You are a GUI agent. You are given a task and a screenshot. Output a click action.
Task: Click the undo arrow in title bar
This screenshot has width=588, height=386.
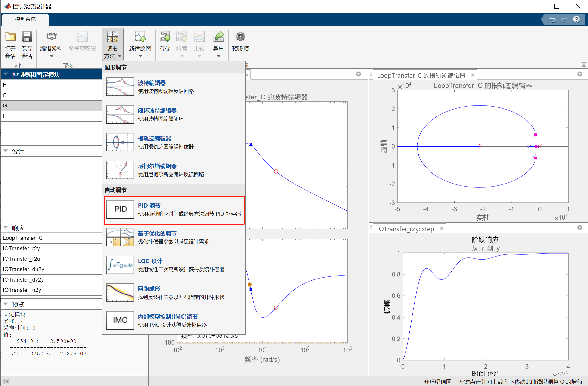point(552,19)
